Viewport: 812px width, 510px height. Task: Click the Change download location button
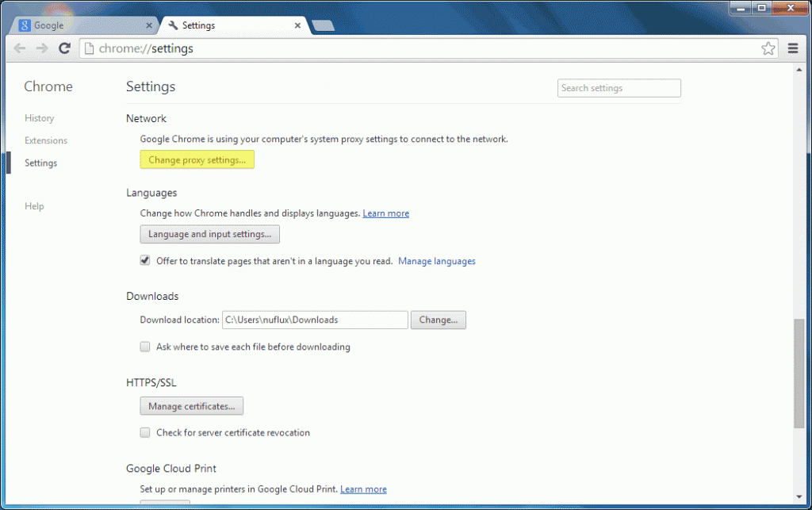pyautogui.click(x=438, y=320)
